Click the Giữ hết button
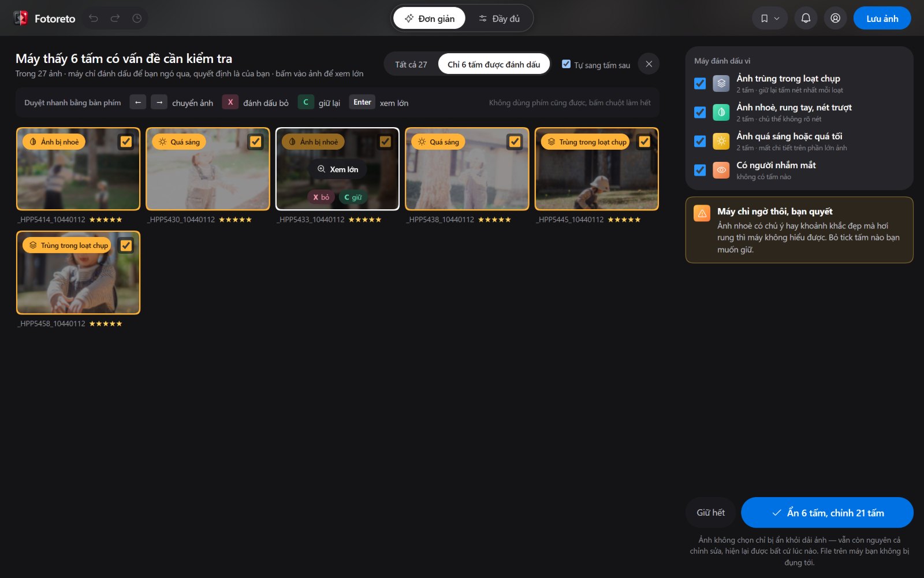 pyautogui.click(x=710, y=513)
